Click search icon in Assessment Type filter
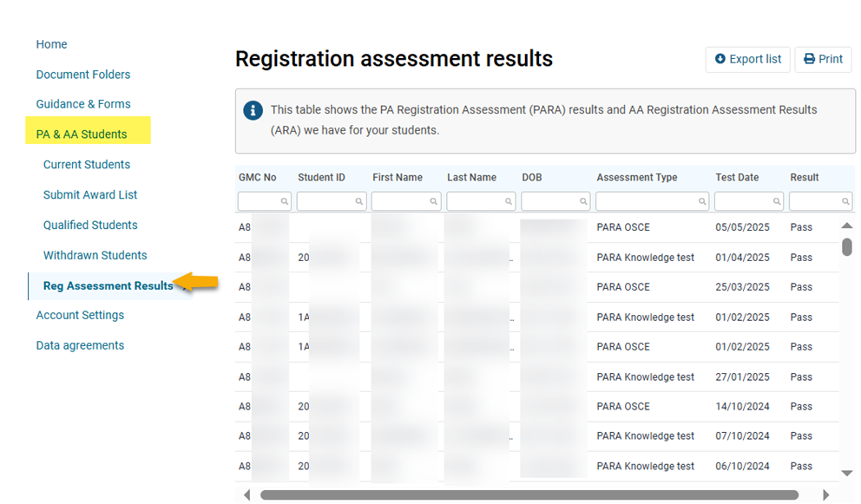861x504 pixels. 702,201
